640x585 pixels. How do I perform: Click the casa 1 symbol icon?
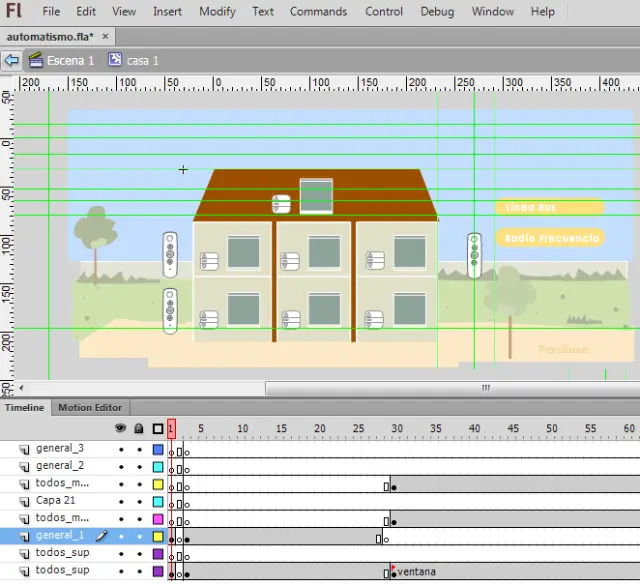pos(115,60)
